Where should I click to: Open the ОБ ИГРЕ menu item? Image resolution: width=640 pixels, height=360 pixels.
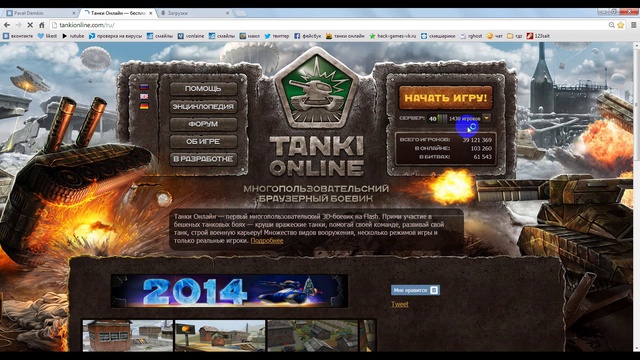click(203, 141)
